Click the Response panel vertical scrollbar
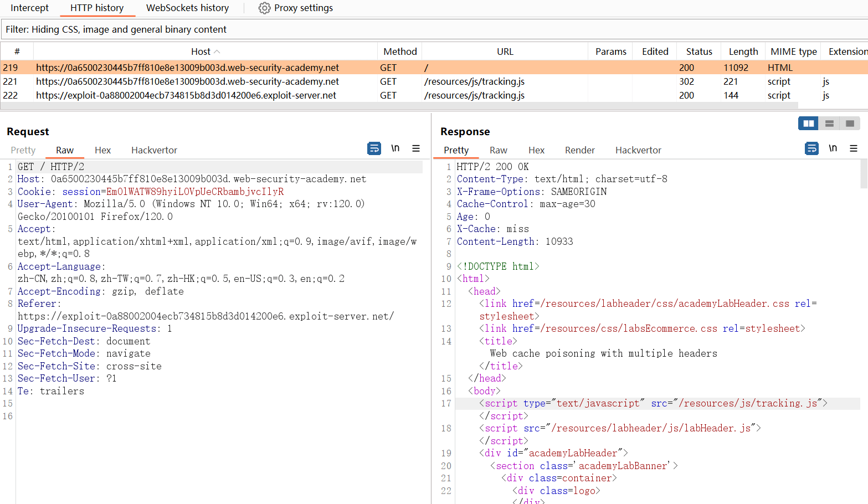Screen dimensions: 868x504 [x=864, y=174]
